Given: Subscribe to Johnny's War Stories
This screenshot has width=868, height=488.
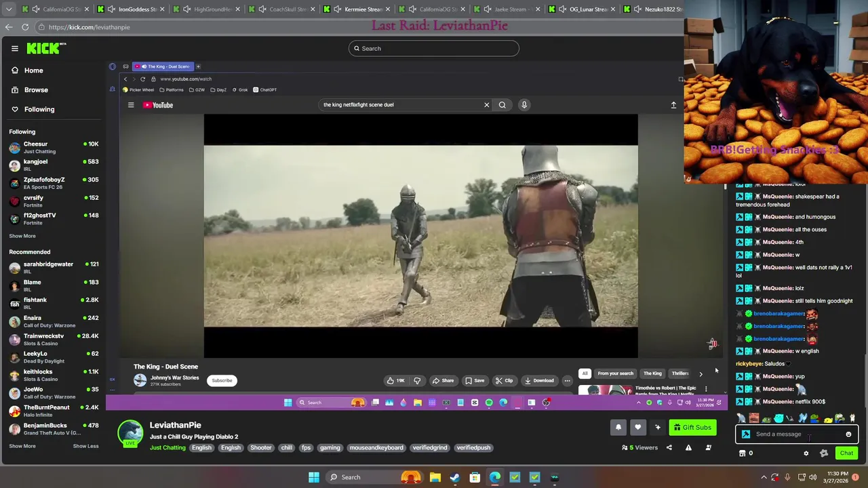Looking at the screenshot, I should coord(222,380).
